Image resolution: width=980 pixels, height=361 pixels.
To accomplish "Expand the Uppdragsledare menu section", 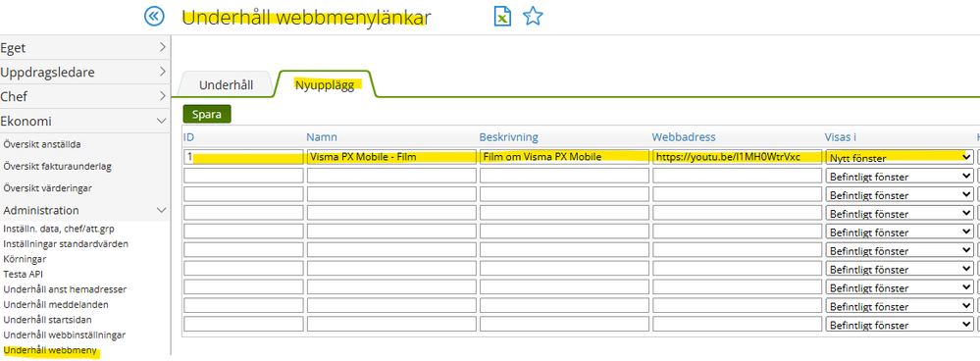I will click(x=84, y=72).
